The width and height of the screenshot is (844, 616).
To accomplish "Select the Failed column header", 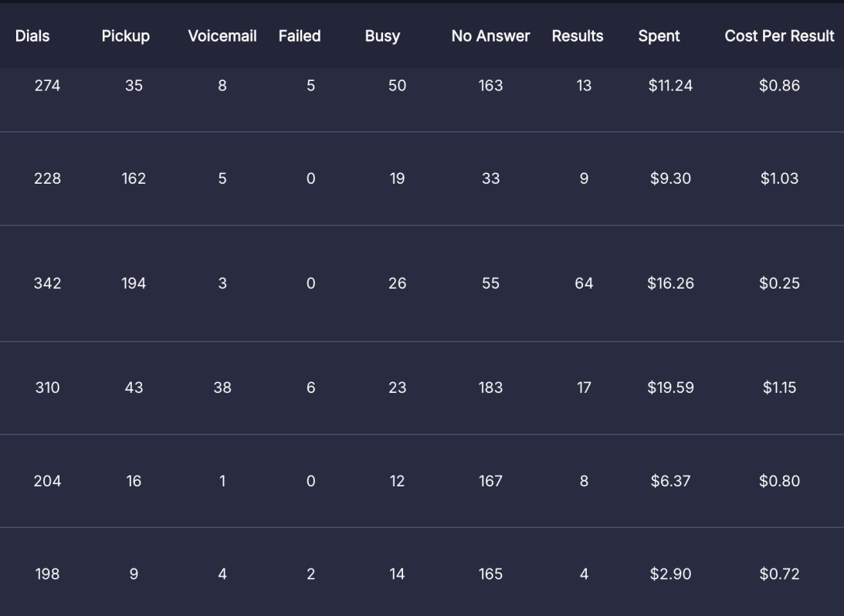I will tap(300, 36).
